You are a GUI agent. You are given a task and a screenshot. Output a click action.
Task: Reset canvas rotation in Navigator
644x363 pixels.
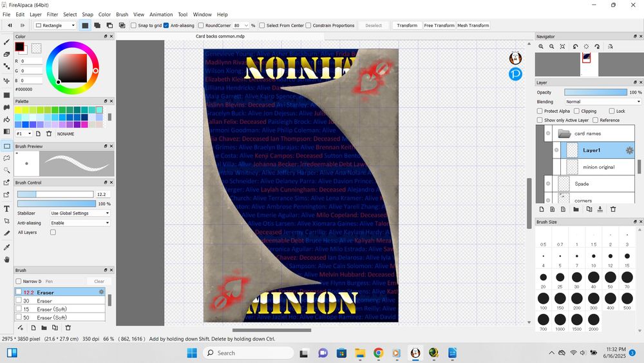pyautogui.click(x=586, y=46)
